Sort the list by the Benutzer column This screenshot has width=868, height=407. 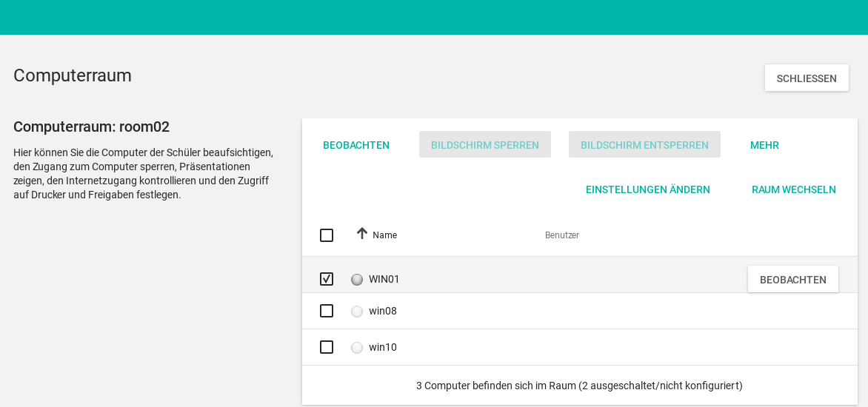point(562,235)
